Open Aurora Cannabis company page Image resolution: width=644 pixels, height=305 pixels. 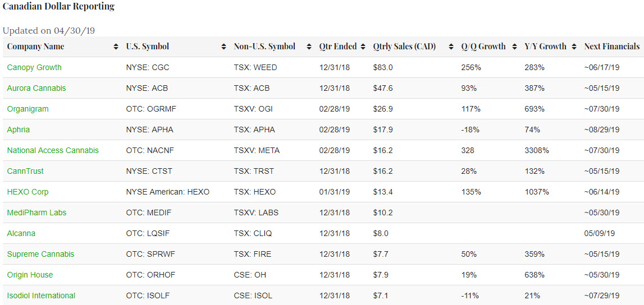click(x=36, y=88)
